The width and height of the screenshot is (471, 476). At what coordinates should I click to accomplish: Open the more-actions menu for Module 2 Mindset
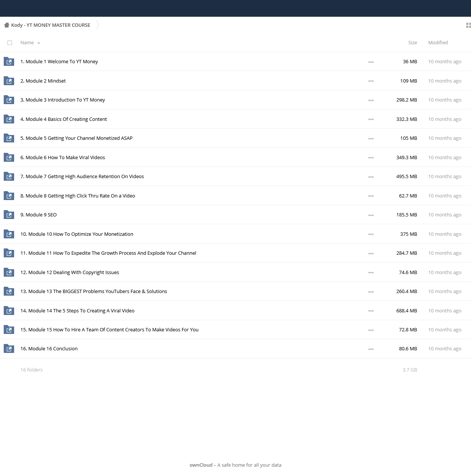(371, 81)
